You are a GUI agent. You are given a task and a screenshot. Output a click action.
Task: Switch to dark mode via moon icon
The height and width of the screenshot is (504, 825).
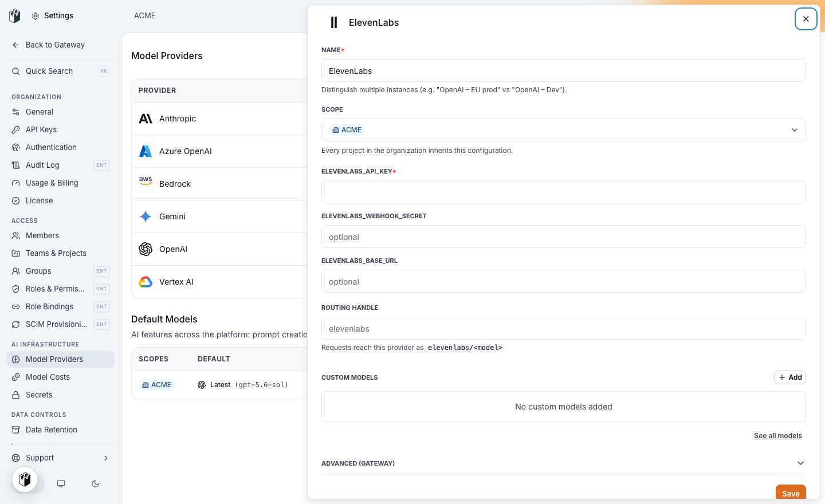coord(95,483)
